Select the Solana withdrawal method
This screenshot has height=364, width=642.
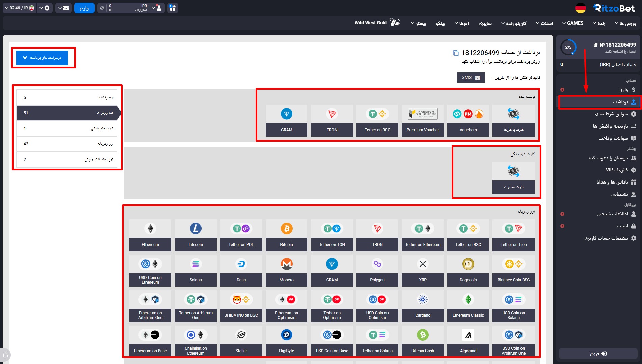(x=196, y=271)
